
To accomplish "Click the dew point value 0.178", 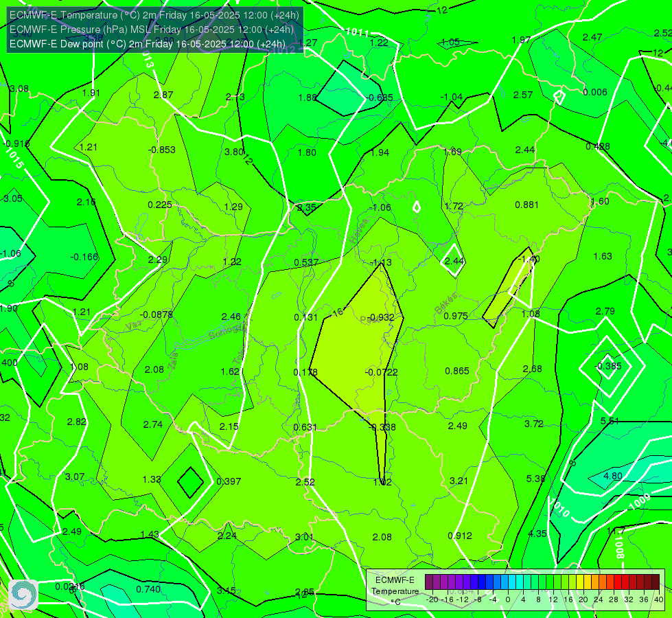I will pos(305,372).
